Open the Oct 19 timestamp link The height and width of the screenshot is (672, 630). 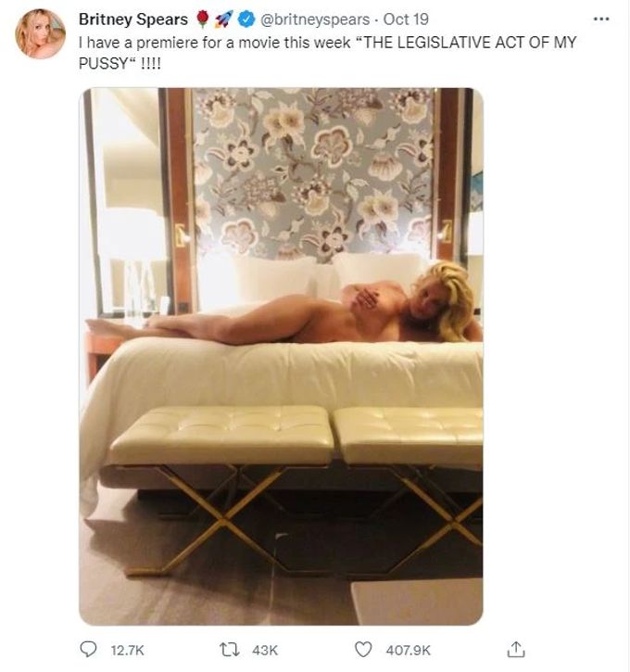coord(406,19)
